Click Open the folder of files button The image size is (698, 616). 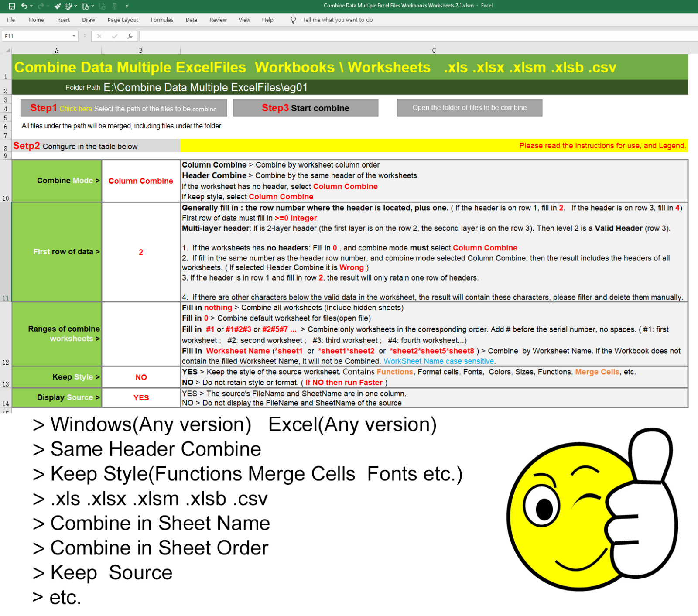(469, 108)
